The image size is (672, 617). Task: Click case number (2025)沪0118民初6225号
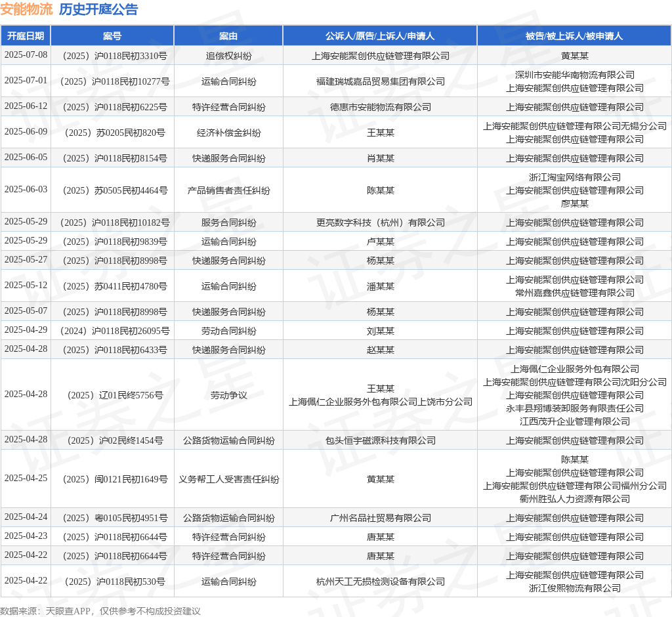(115, 107)
